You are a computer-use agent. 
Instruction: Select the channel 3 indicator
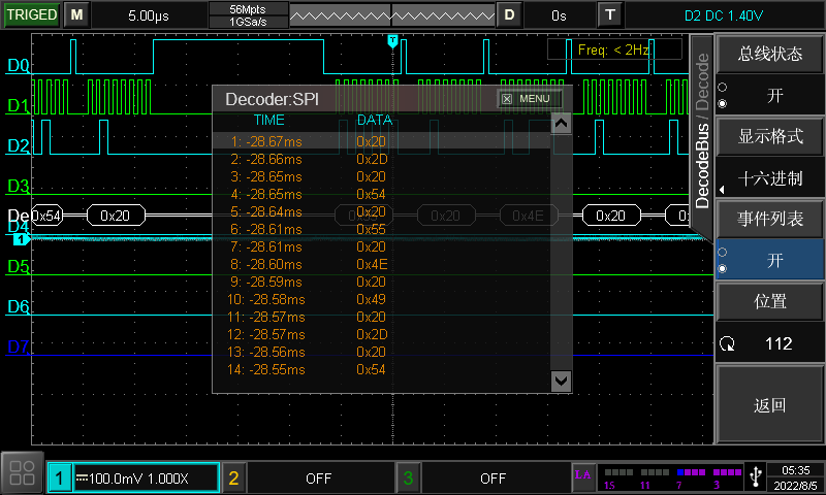(x=408, y=478)
